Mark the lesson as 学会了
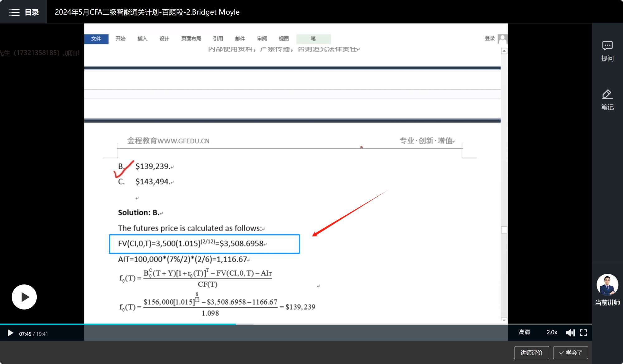The height and width of the screenshot is (364, 623). tap(570, 352)
